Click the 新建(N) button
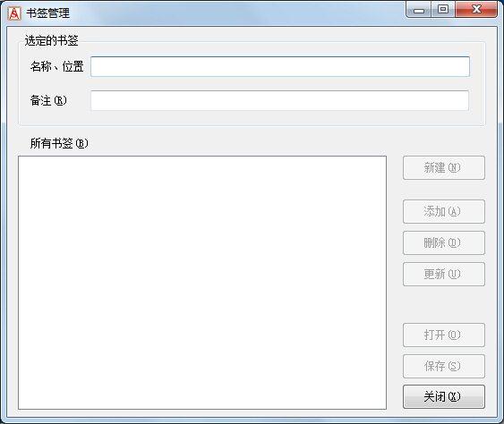This screenshot has height=424, width=504. tap(443, 167)
